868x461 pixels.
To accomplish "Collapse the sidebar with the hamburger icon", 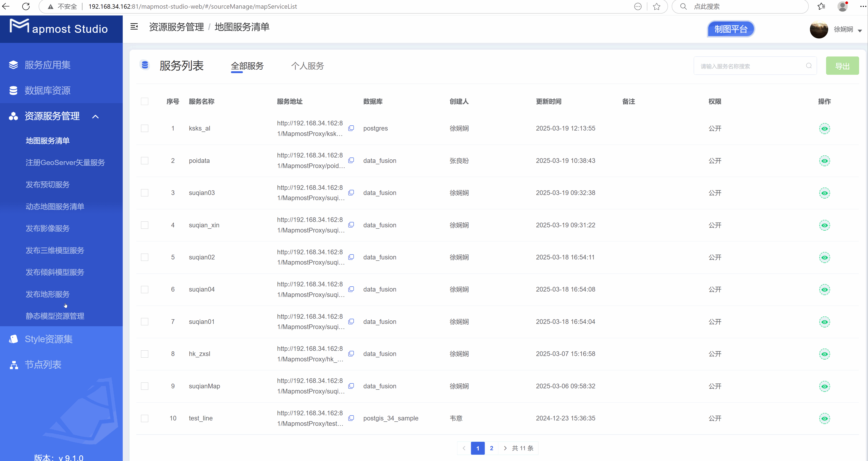I will 134,27.
